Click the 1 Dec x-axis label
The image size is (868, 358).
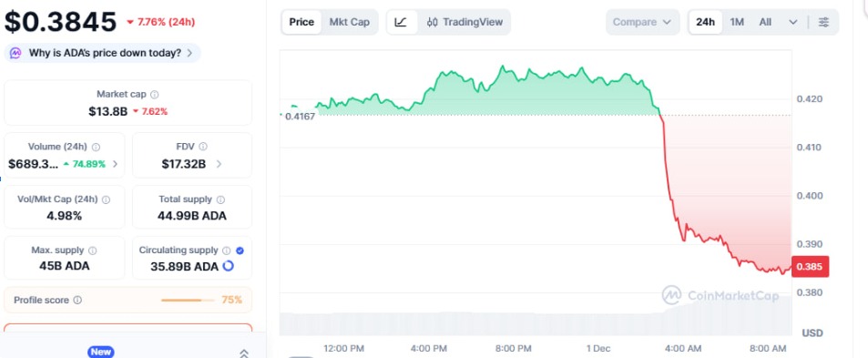click(x=597, y=348)
